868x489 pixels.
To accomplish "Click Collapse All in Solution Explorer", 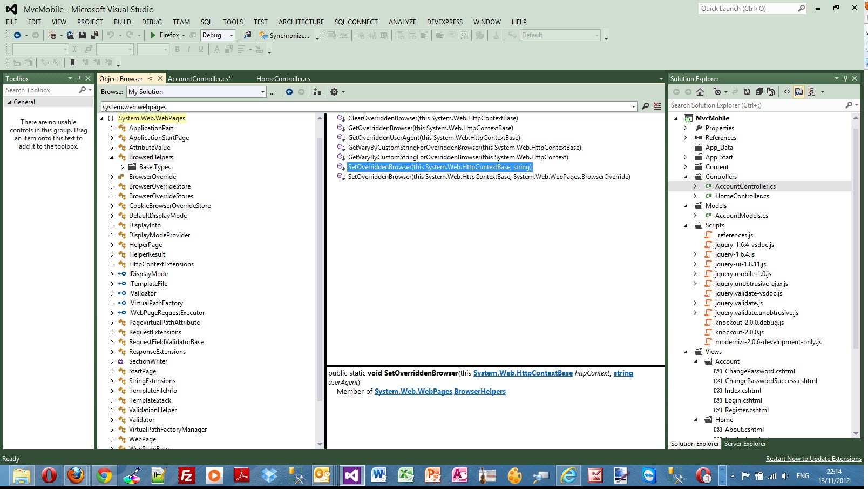I will point(759,92).
